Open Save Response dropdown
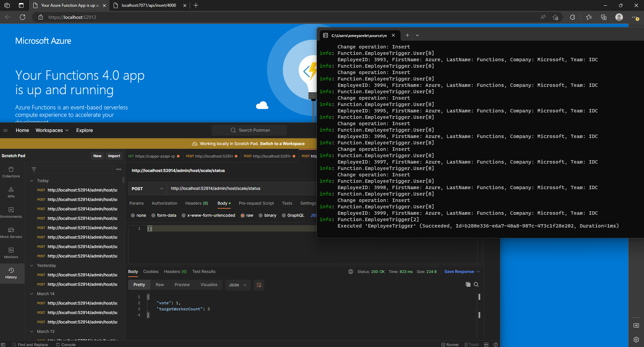Screen dimensions: 644x347 click(462, 272)
